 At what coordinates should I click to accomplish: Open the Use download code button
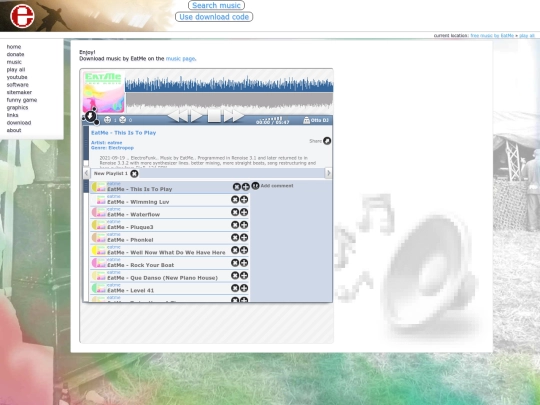click(x=214, y=17)
